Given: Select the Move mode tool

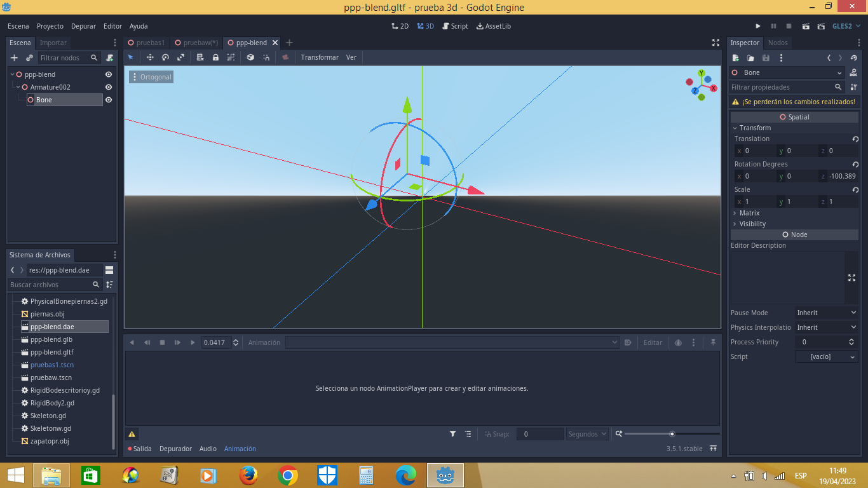Looking at the screenshot, I should [x=150, y=57].
